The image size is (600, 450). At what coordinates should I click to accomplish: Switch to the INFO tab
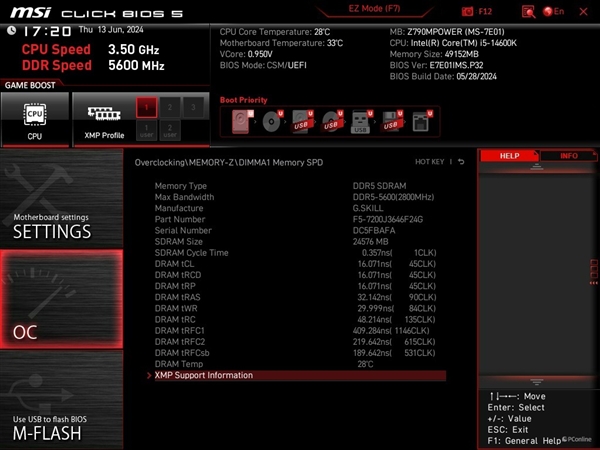point(568,156)
